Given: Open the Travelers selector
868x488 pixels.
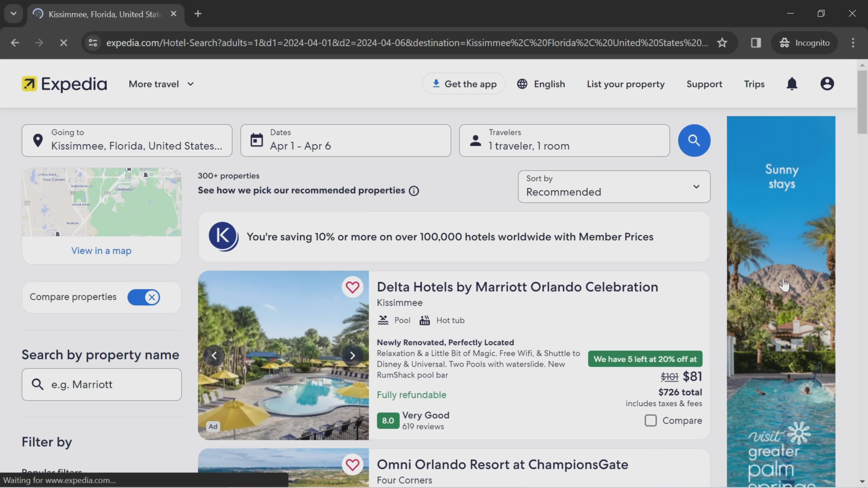Looking at the screenshot, I should (564, 141).
